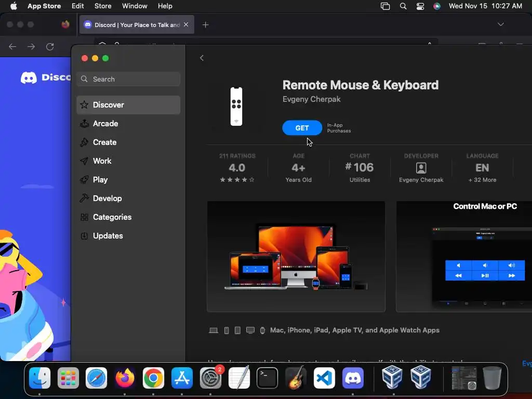Open TextEdit from the Dock
This screenshot has width=532, height=399.
239,378
